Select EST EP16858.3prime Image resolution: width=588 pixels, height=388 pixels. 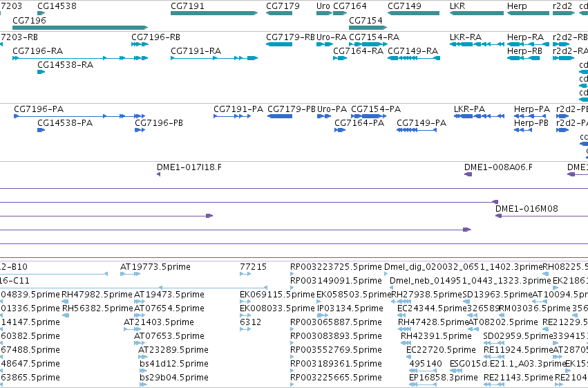tap(444, 378)
